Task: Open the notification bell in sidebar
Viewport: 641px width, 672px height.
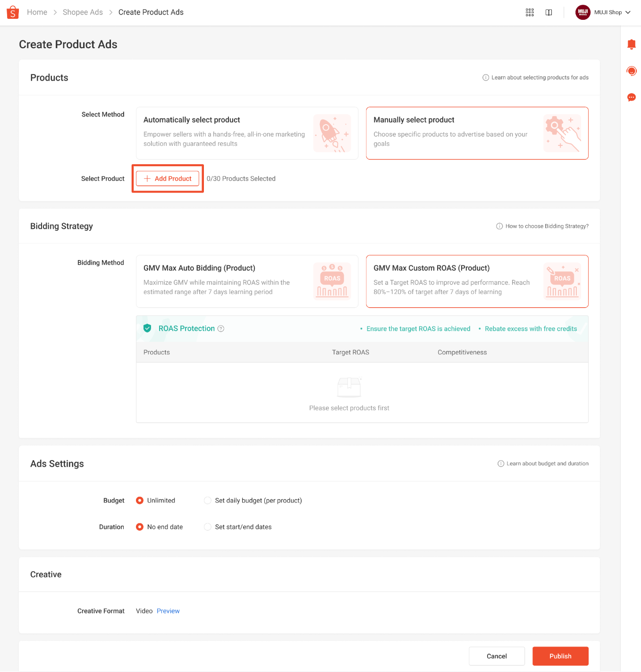Action: coord(631,44)
